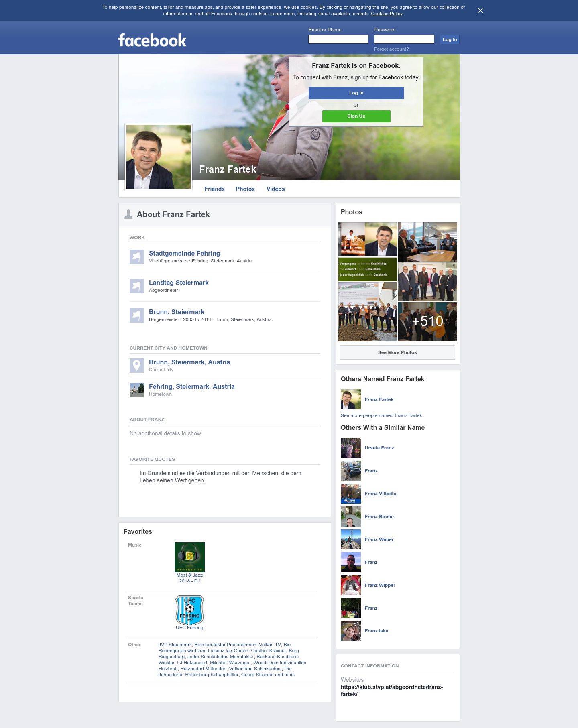Click the current city location pin icon
This screenshot has width=578, height=728.
(137, 366)
